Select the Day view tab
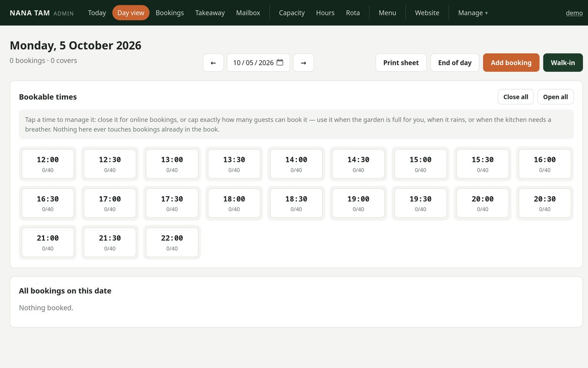 point(131,13)
